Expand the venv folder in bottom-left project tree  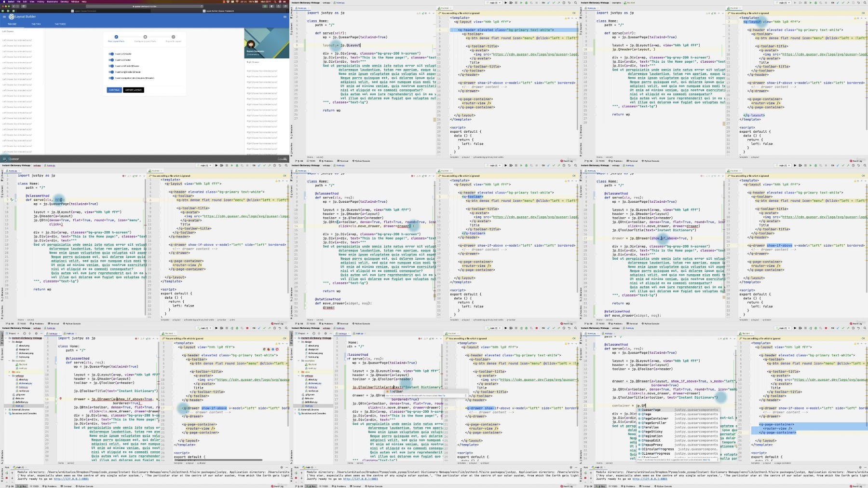click(x=10, y=372)
